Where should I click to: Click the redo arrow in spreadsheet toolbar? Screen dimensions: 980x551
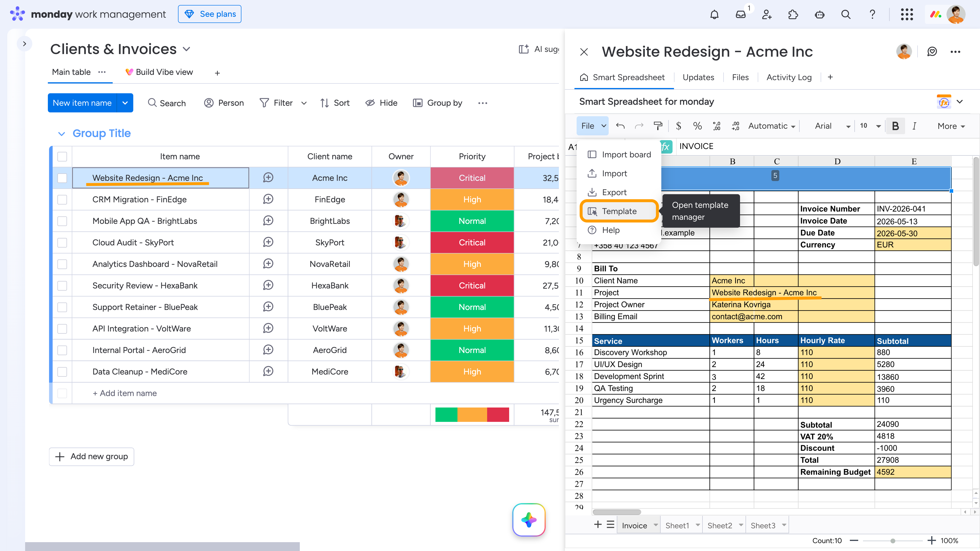[639, 126]
